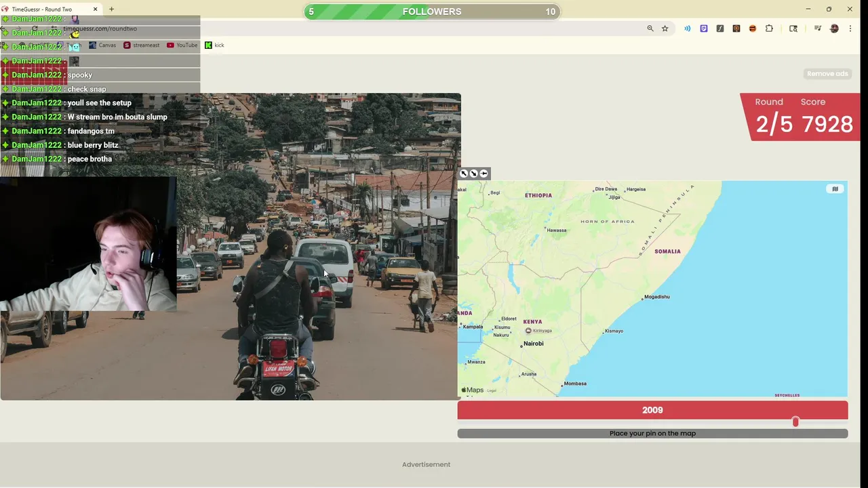The height and width of the screenshot is (488, 868).
Task: Click the streamer webcam overlay
Action: pyautogui.click(x=88, y=244)
